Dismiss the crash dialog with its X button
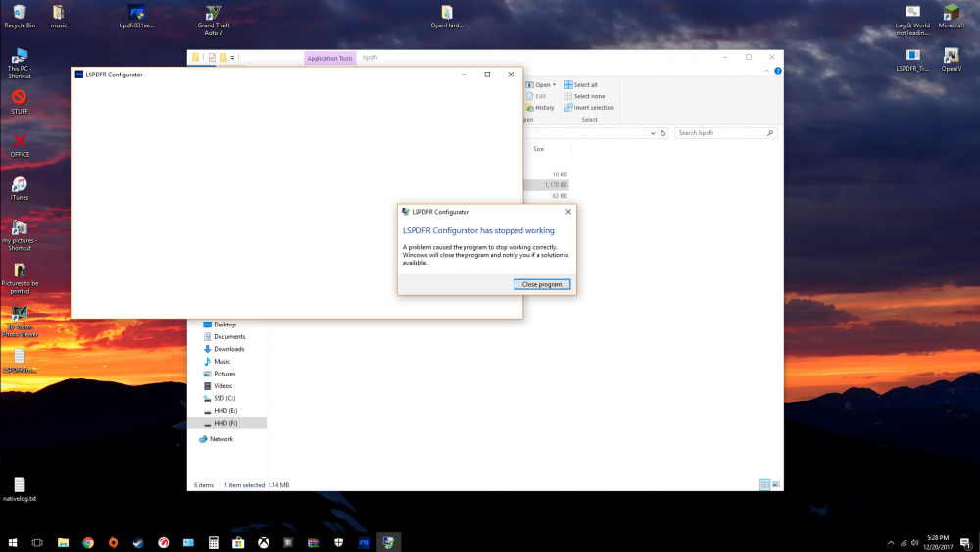The image size is (980, 552). 568,212
